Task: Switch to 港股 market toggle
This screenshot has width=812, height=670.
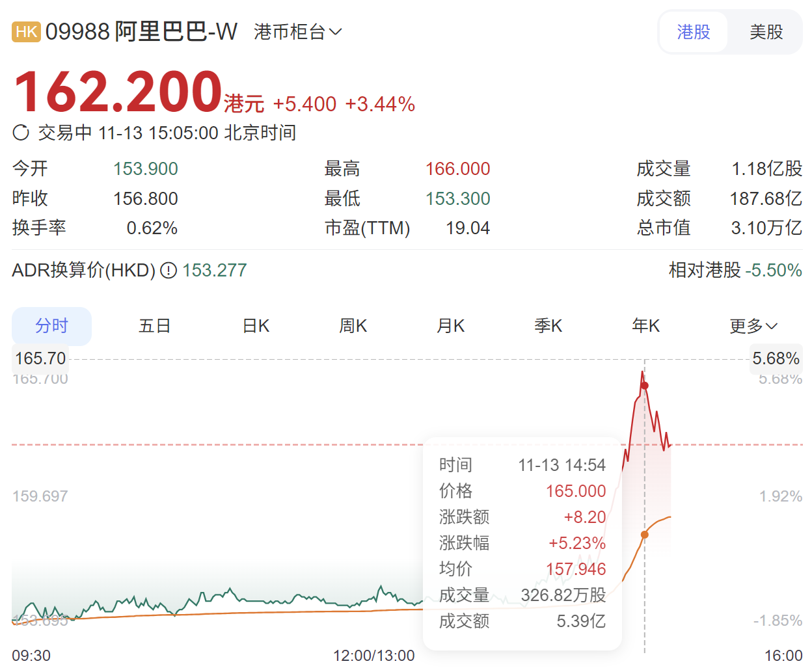Action: (693, 32)
